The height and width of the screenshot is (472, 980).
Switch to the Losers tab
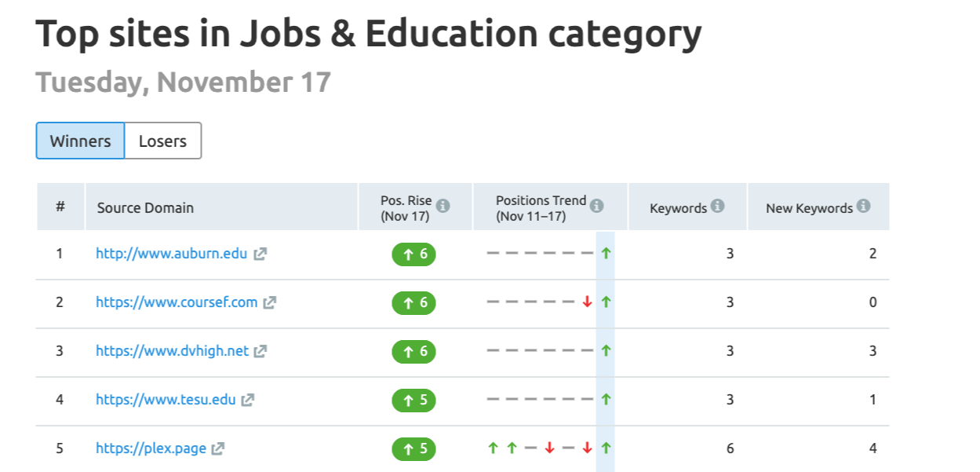pos(162,141)
